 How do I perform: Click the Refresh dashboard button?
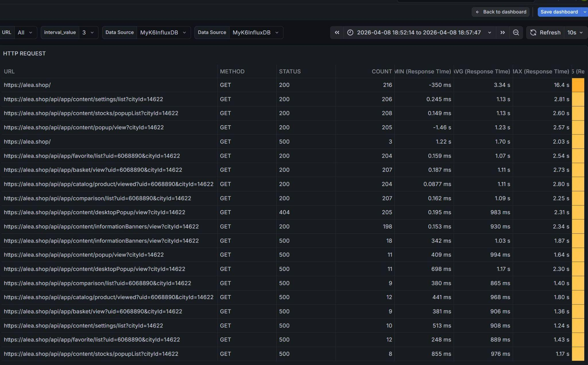pos(545,32)
